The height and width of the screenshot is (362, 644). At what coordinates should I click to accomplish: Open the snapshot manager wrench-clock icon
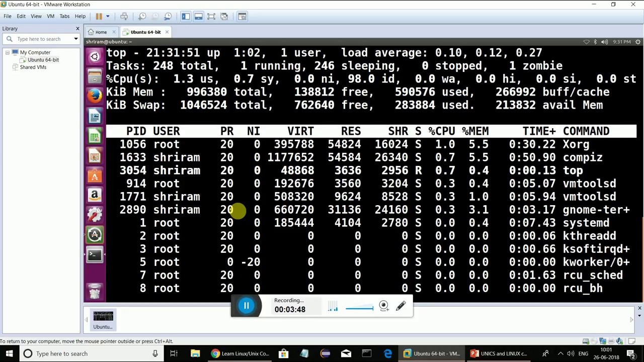(168, 17)
